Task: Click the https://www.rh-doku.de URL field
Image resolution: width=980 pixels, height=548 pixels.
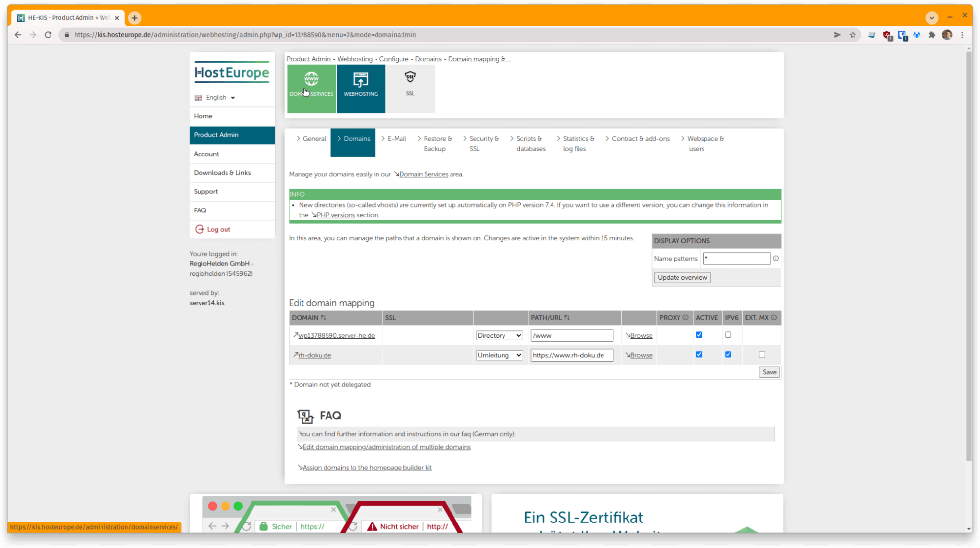Action: [572, 355]
